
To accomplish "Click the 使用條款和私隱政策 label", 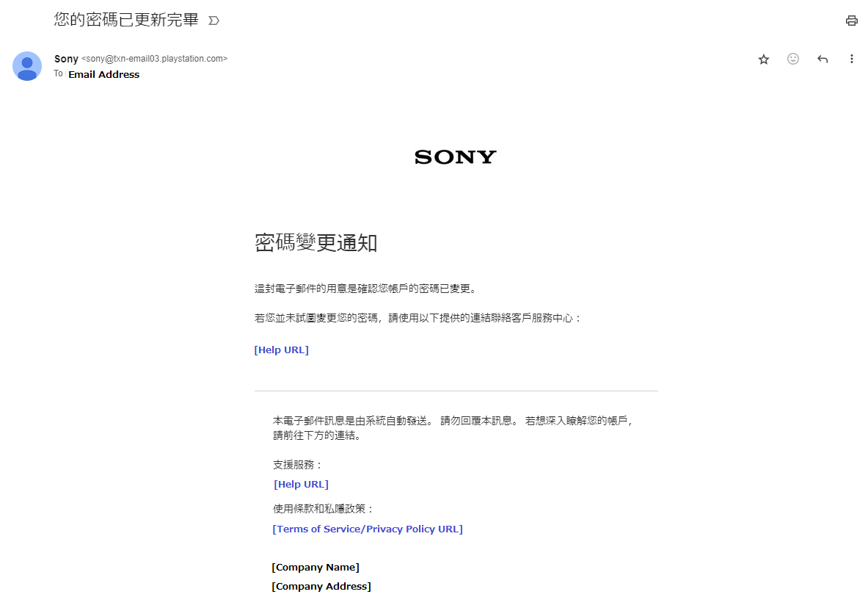I will 324,508.
